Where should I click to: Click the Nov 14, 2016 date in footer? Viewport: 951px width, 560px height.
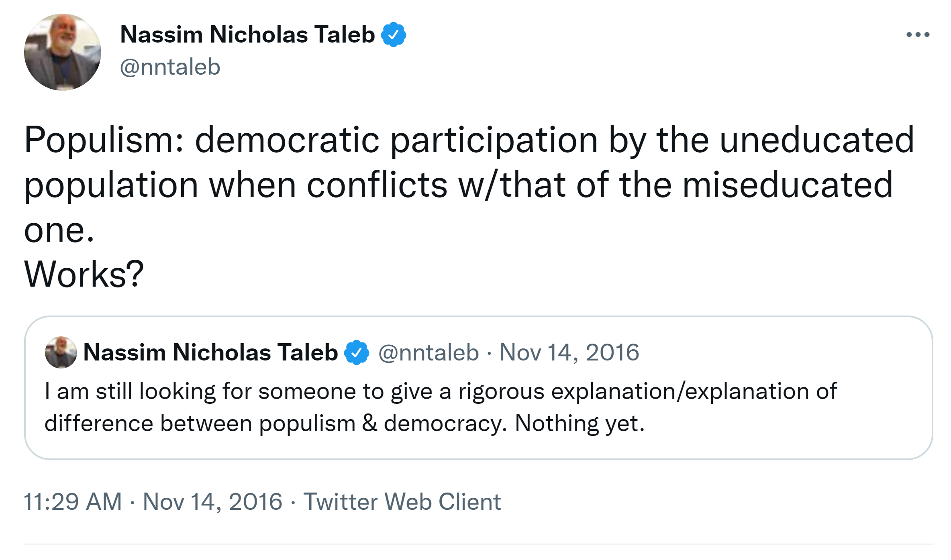[x=212, y=502]
